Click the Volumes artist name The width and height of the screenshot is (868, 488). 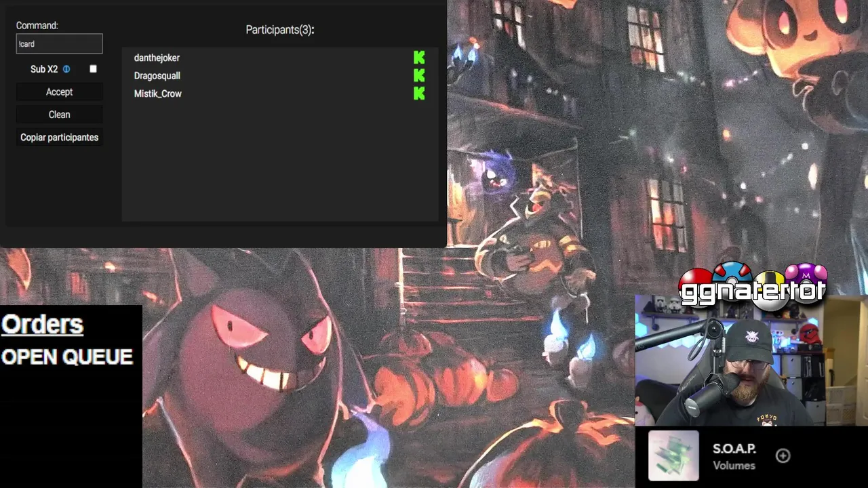click(734, 466)
